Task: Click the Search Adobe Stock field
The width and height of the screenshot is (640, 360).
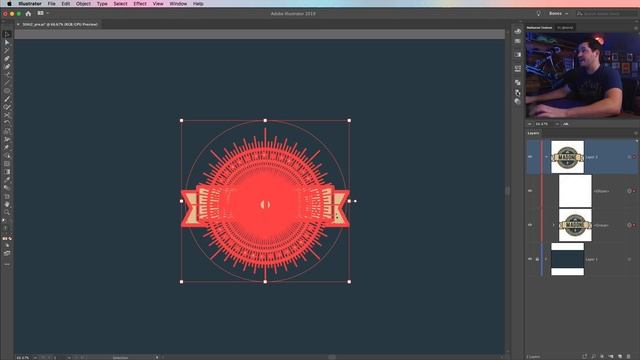Action: pyautogui.click(x=606, y=13)
